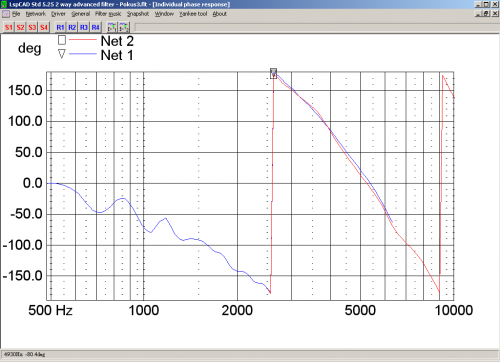This screenshot has height=362, width=500.
Task: Click the second graph-marker toolbar icon
Action: pyautogui.click(x=124, y=27)
